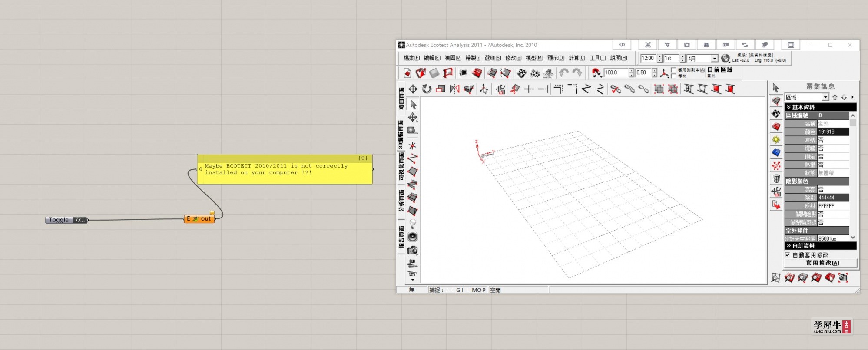
Task: Click the sun shadow settings panel icon
Action: [776, 140]
